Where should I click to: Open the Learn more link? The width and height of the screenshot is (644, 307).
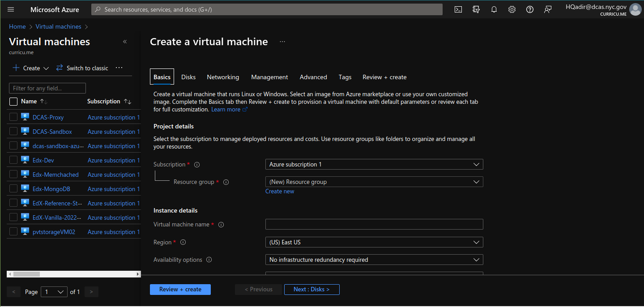coord(229,110)
